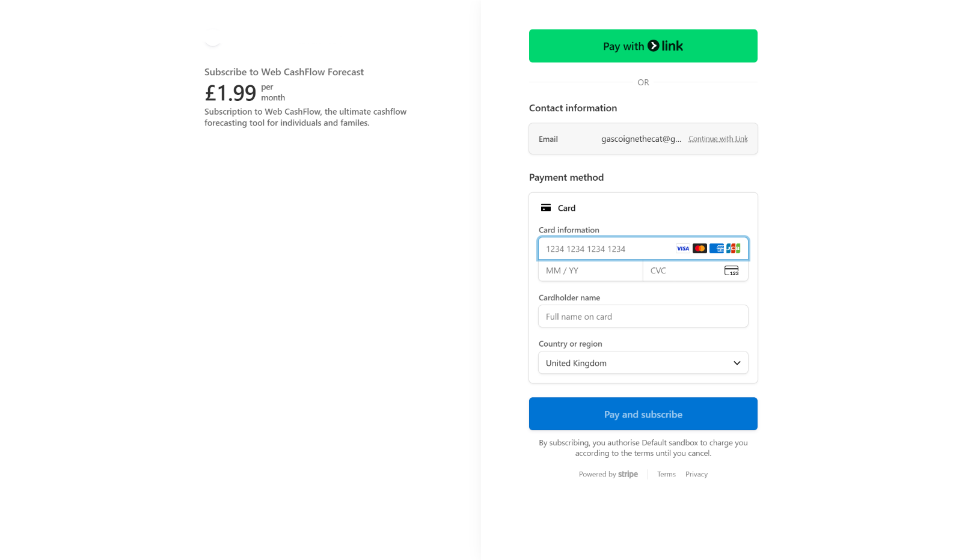
Task: Select the Full name on card field
Action: point(643,317)
